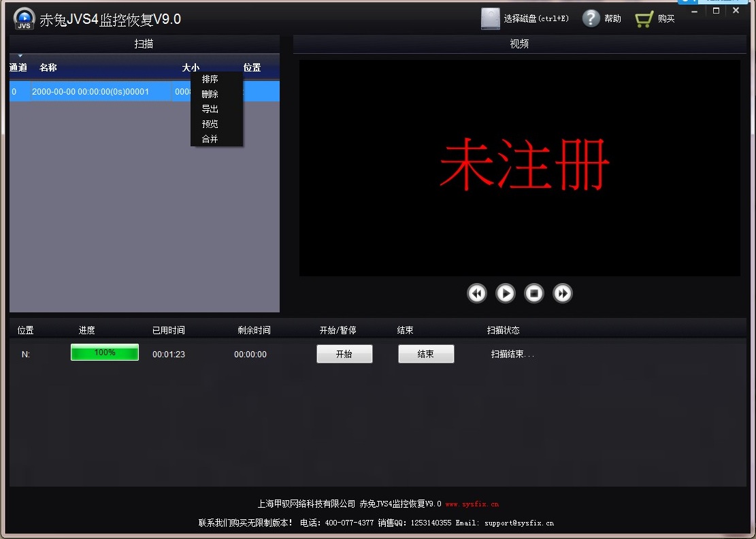Click the 购买 label
Viewport: 756px width, 539px height.
pyautogui.click(x=666, y=19)
